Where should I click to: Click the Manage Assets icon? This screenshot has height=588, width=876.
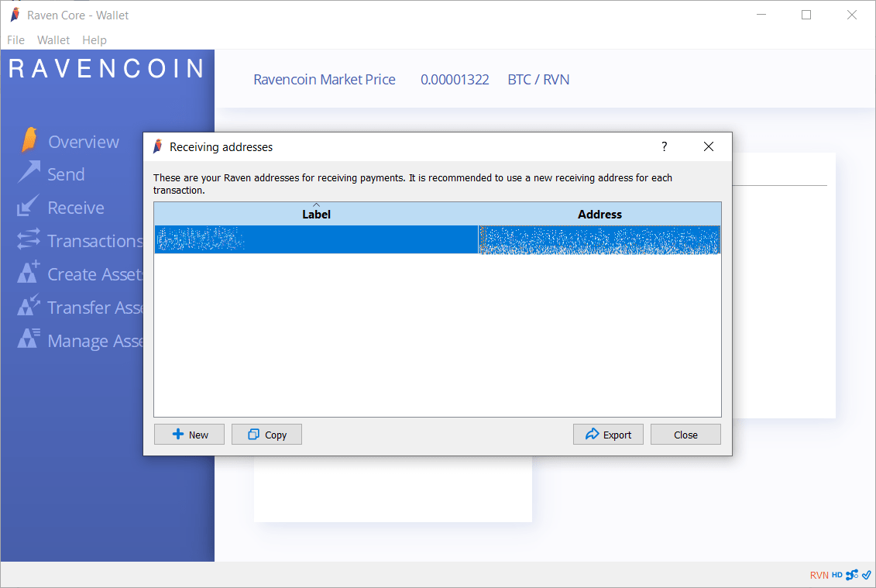(28, 338)
